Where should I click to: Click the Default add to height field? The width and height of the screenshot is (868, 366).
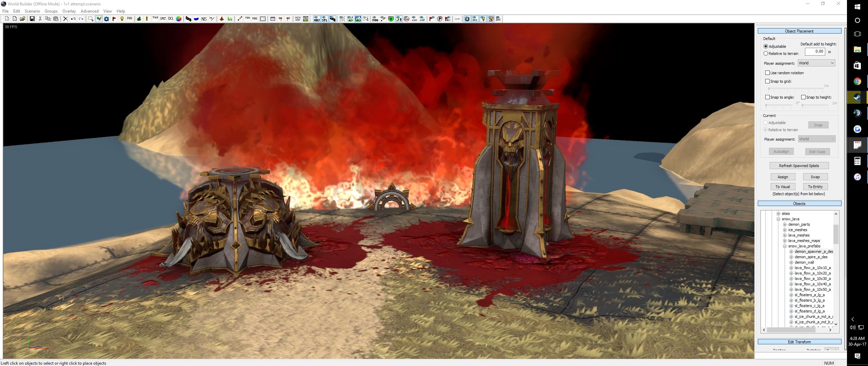tap(815, 52)
